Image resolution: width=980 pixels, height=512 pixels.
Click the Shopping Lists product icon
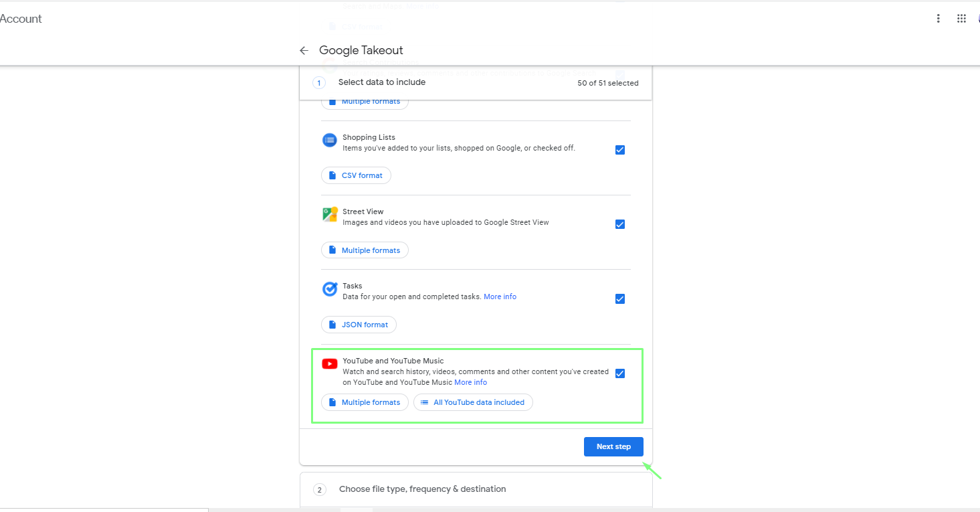(x=330, y=140)
